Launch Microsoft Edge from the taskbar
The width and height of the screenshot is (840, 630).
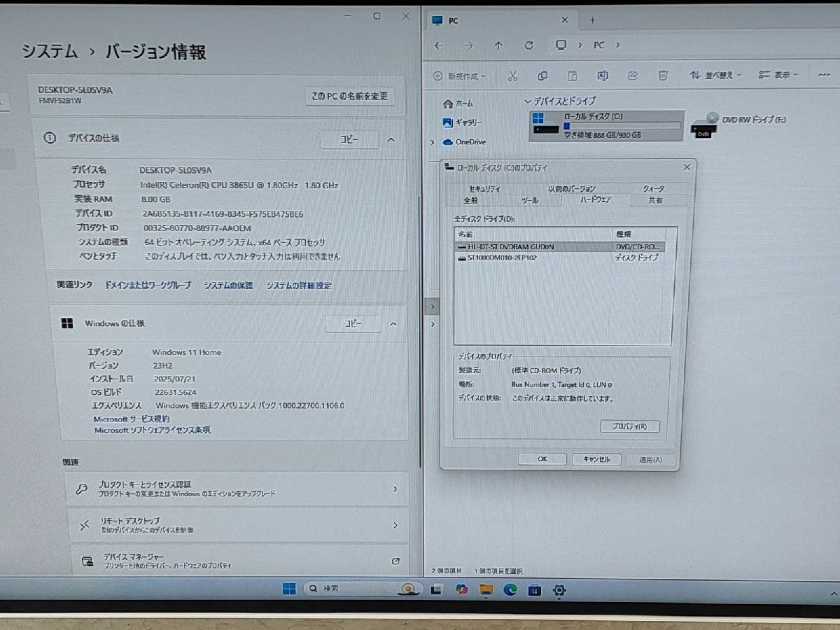click(510, 589)
